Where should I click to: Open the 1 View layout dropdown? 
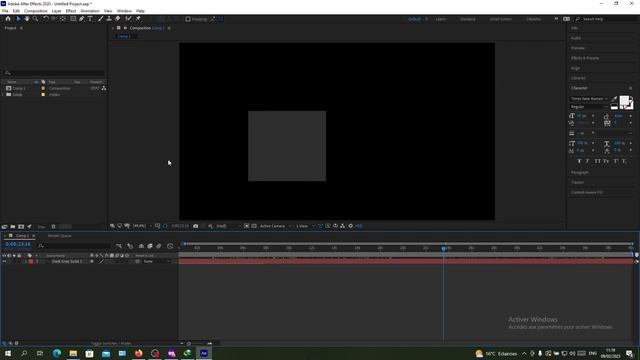coord(305,226)
